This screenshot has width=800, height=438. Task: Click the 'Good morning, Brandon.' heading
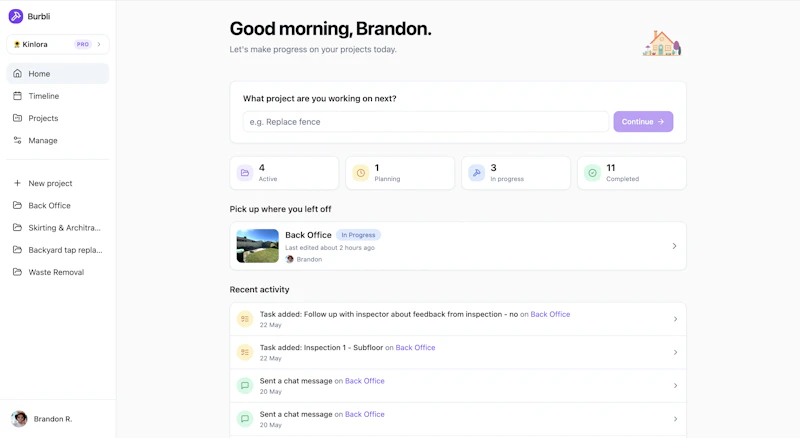(330, 29)
